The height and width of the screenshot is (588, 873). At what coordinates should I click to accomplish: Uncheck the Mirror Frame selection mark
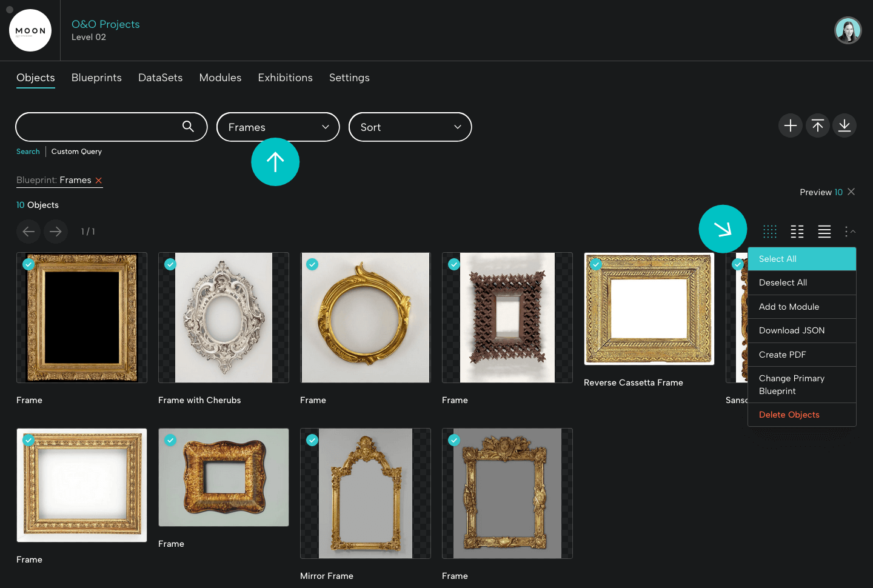click(x=312, y=440)
